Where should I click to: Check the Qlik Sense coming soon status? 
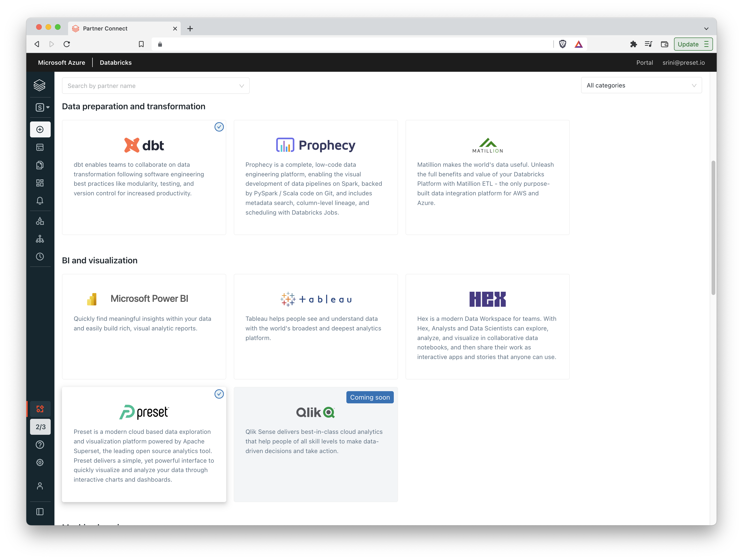[369, 397]
